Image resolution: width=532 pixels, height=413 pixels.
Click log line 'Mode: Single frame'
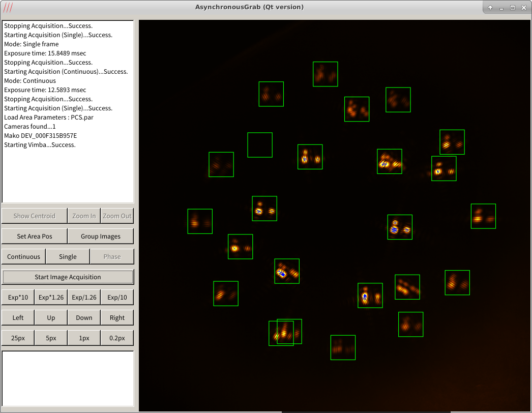coord(31,44)
